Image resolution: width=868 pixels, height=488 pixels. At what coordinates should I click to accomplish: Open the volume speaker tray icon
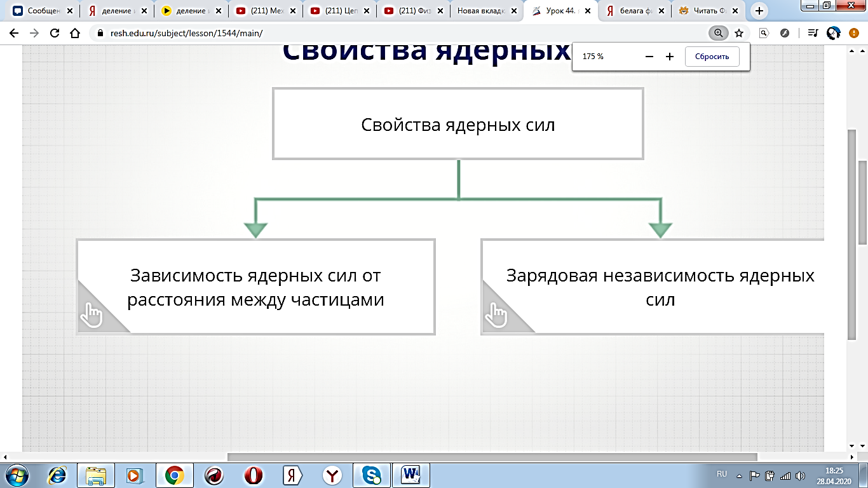coord(801,475)
